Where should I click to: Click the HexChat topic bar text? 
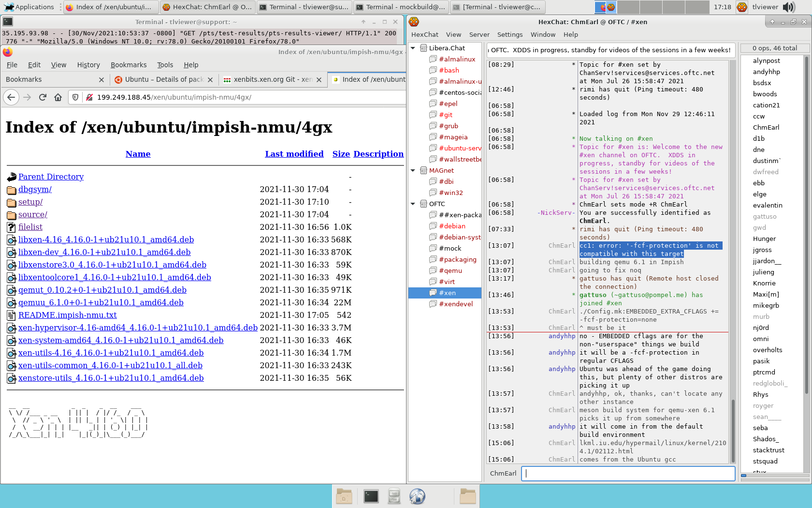click(611, 50)
